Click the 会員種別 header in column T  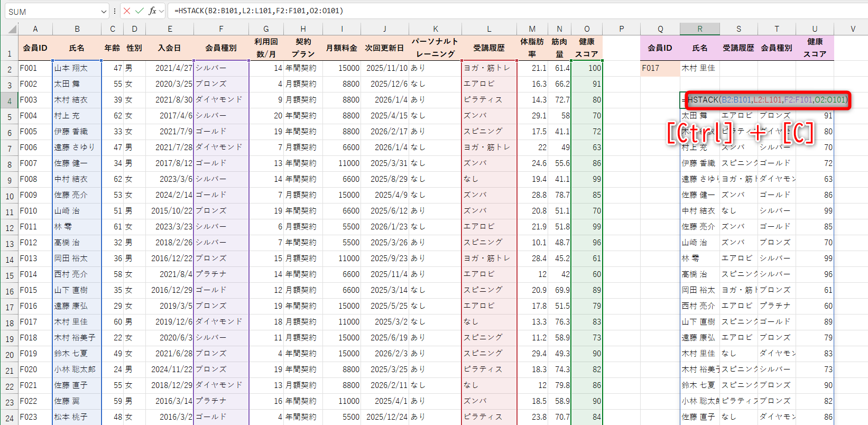(x=777, y=48)
